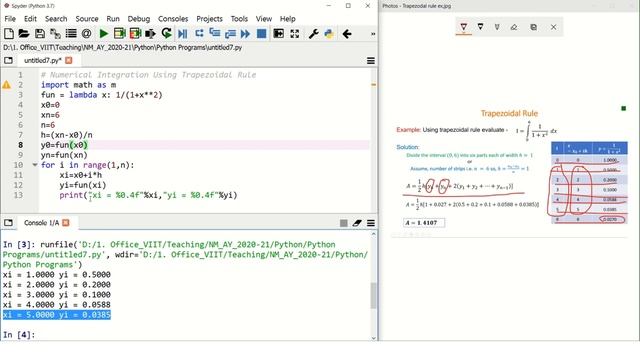Stop console execution with the gray square button
Viewport: 640px width, 360px height.
coord(344,223)
